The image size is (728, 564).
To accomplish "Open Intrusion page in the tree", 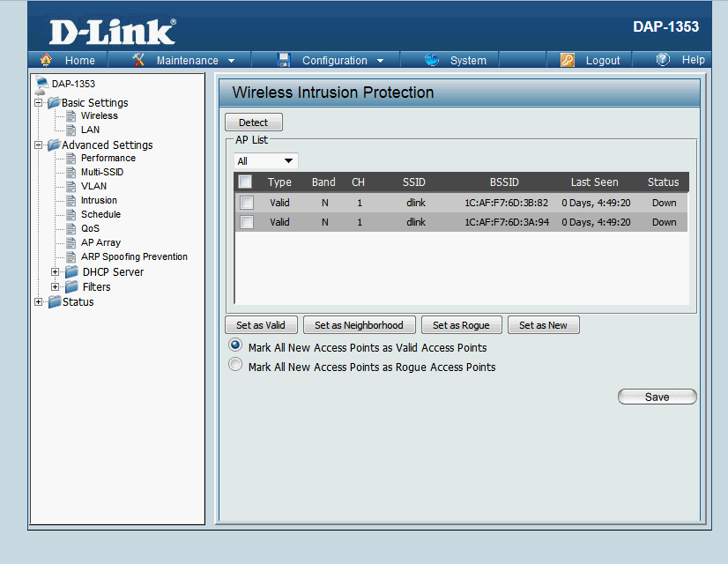I will coord(99,201).
